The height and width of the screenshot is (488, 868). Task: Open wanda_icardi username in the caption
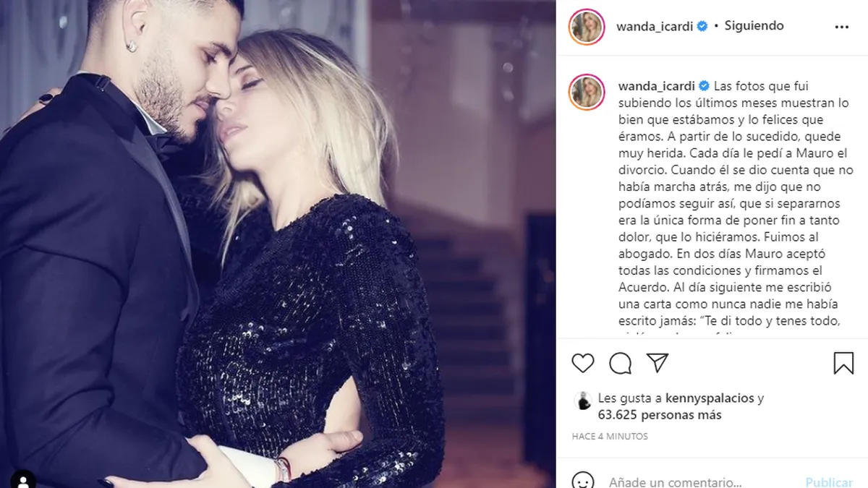[656, 86]
